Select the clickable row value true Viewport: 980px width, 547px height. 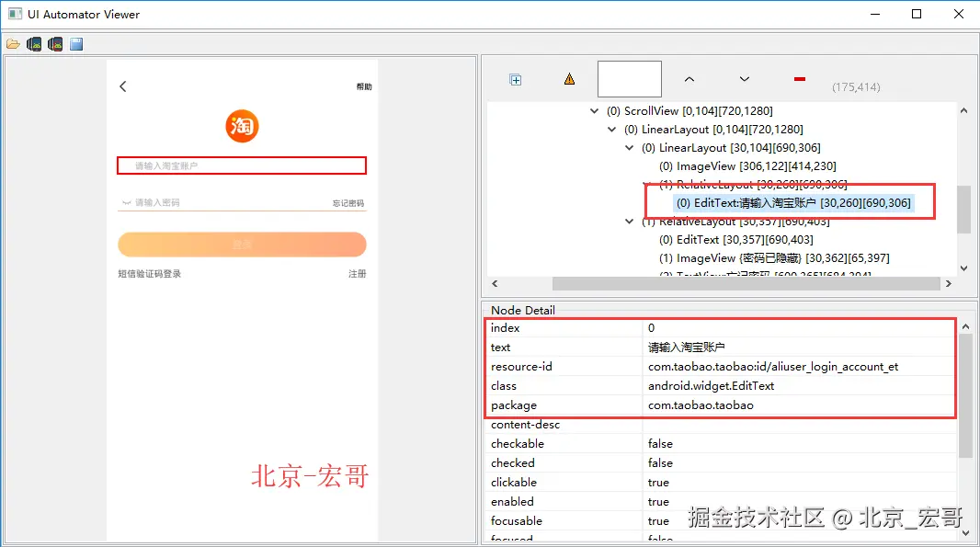coord(800,483)
